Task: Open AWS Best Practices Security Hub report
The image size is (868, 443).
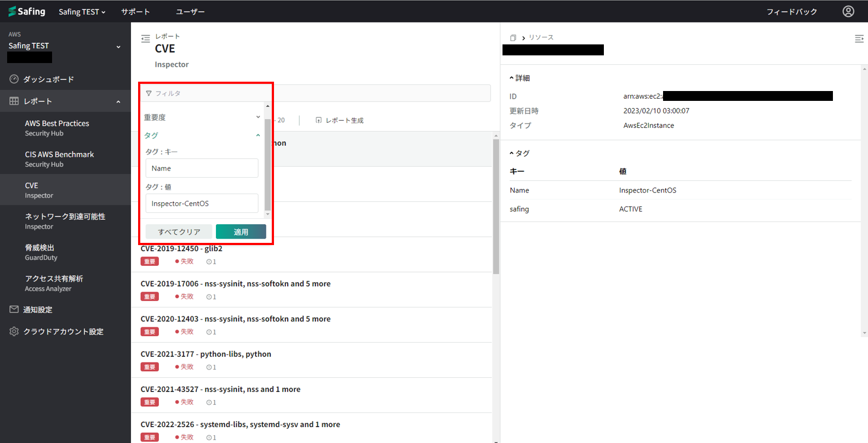Action: point(65,128)
